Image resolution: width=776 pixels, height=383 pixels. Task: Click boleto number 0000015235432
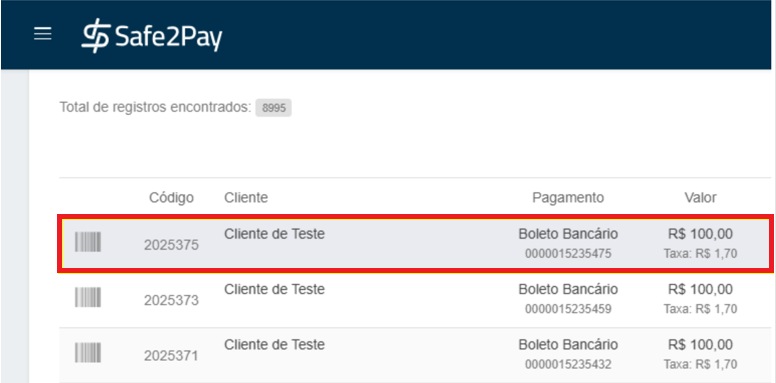click(x=568, y=365)
